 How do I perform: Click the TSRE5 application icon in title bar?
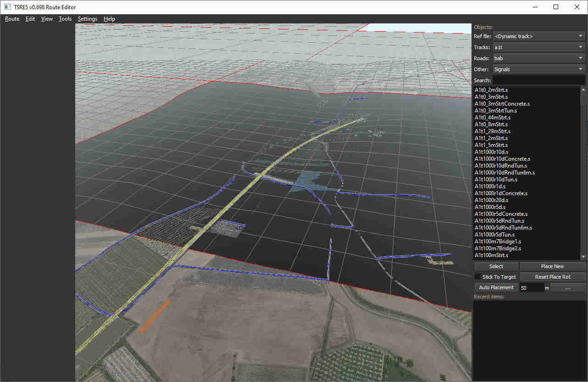[7, 7]
